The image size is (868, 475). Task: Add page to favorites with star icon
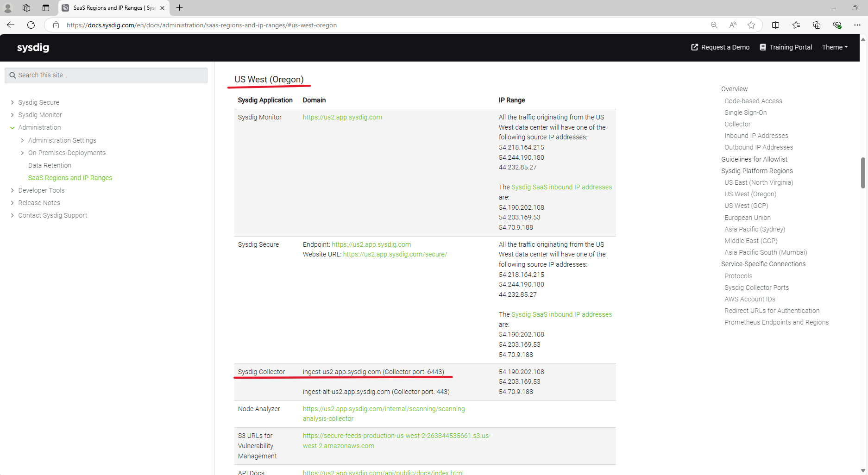[751, 25]
